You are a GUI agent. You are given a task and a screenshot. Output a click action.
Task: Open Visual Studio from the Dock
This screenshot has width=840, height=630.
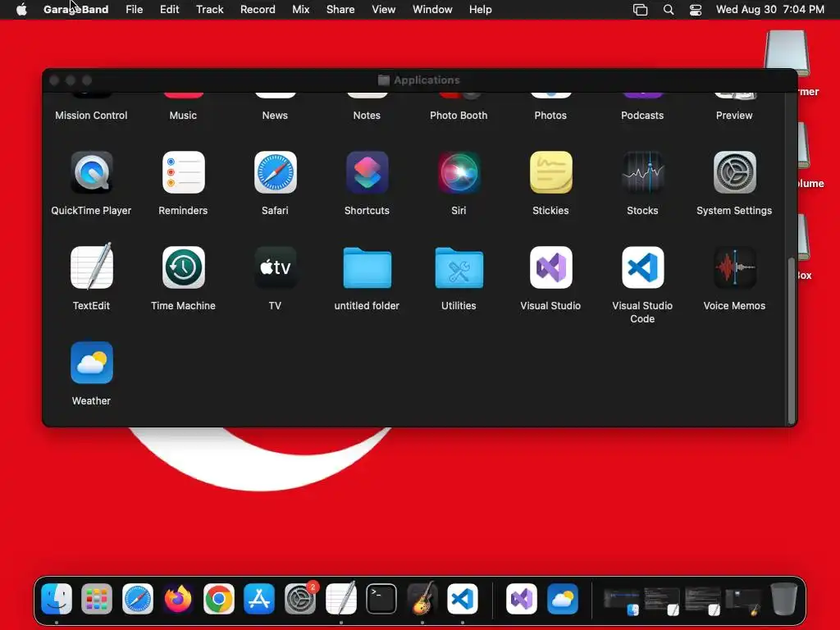522,598
